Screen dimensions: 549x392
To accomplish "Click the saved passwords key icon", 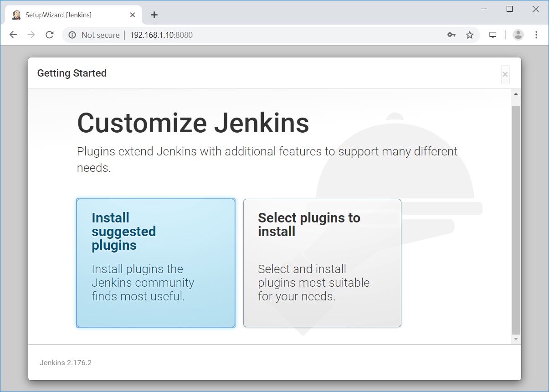I will (452, 35).
